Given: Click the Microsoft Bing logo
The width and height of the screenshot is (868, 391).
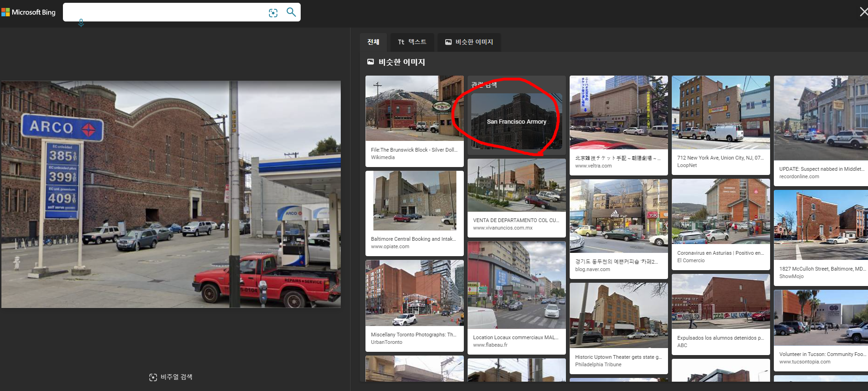Looking at the screenshot, I should point(28,12).
